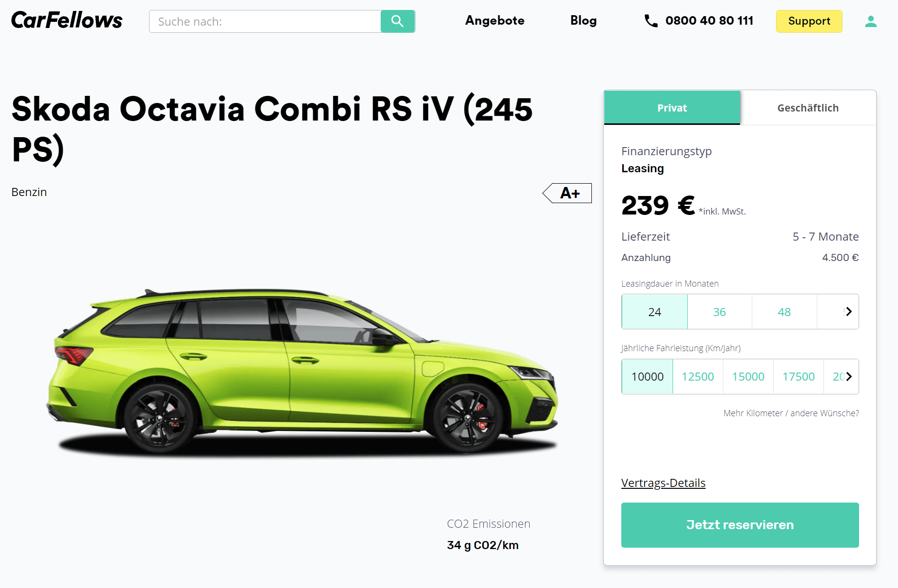Select 24 months leasing duration
The image size is (898, 588).
(x=655, y=312)
